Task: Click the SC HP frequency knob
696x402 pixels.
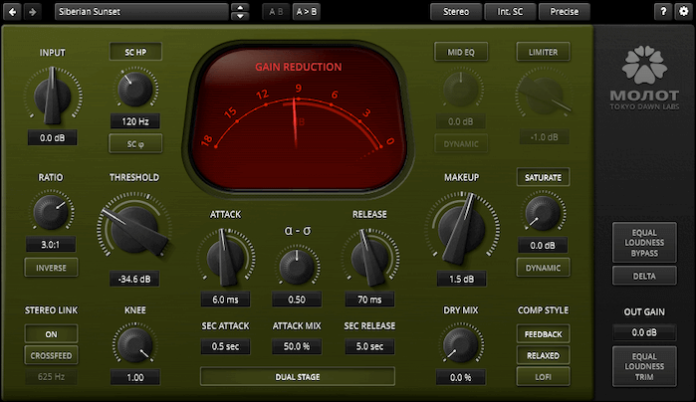Action: click(x=135, y=89)
